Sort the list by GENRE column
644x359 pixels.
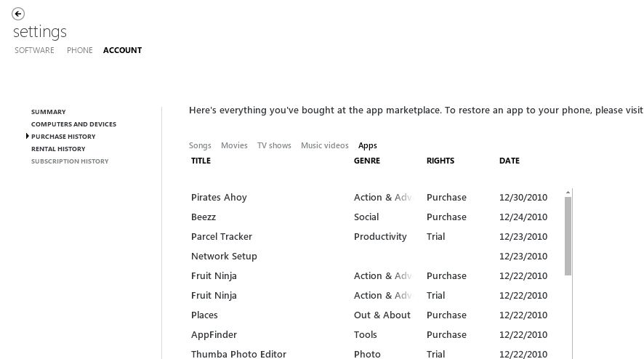pyautogui.click(x=367, y=161)
